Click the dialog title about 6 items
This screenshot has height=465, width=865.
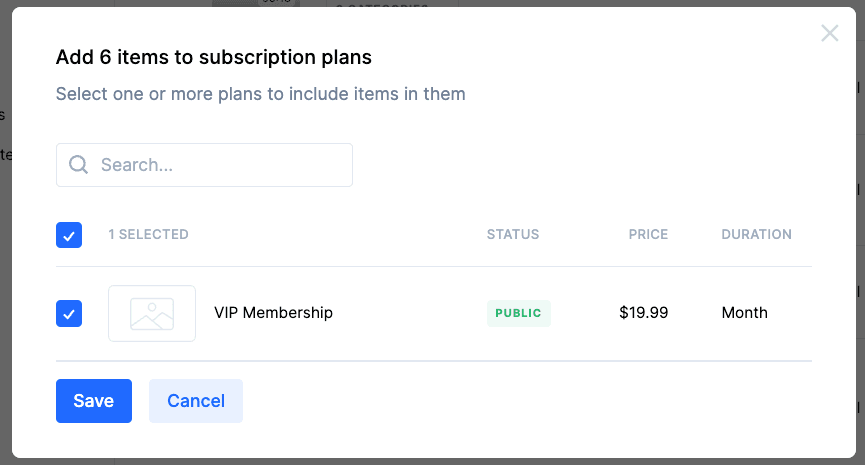(x=214, y=58)
